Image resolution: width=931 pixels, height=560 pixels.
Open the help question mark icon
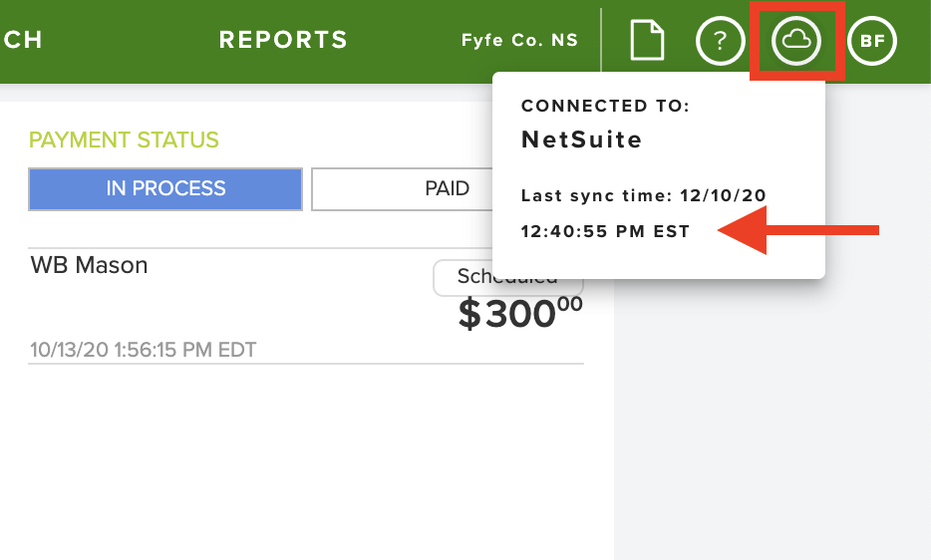click(x=721, y=41)
